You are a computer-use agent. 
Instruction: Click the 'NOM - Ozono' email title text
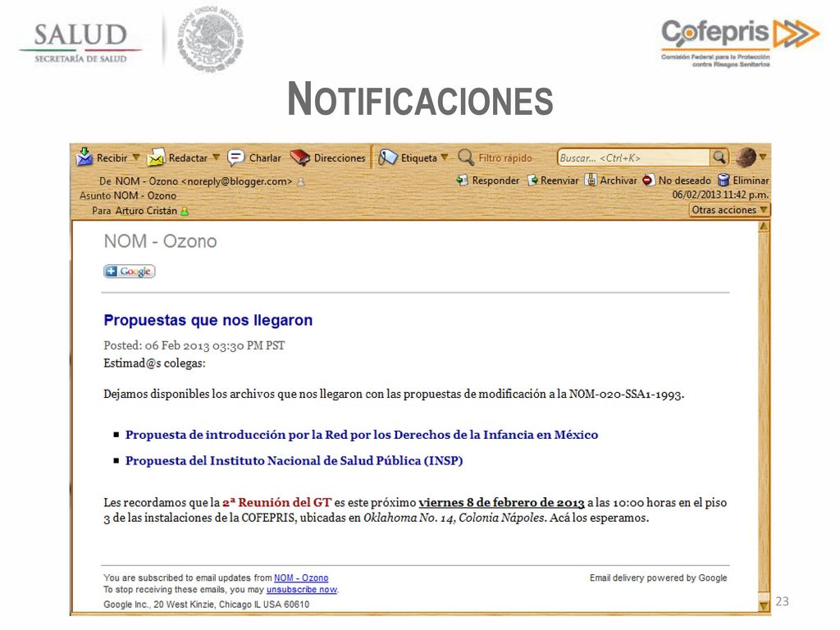pyautogui.click(x=160, y=242)
